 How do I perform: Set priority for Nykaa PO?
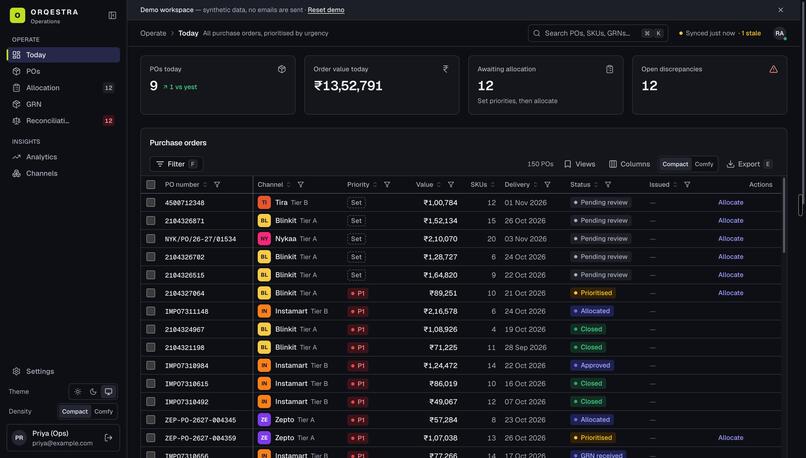point(356,239)
